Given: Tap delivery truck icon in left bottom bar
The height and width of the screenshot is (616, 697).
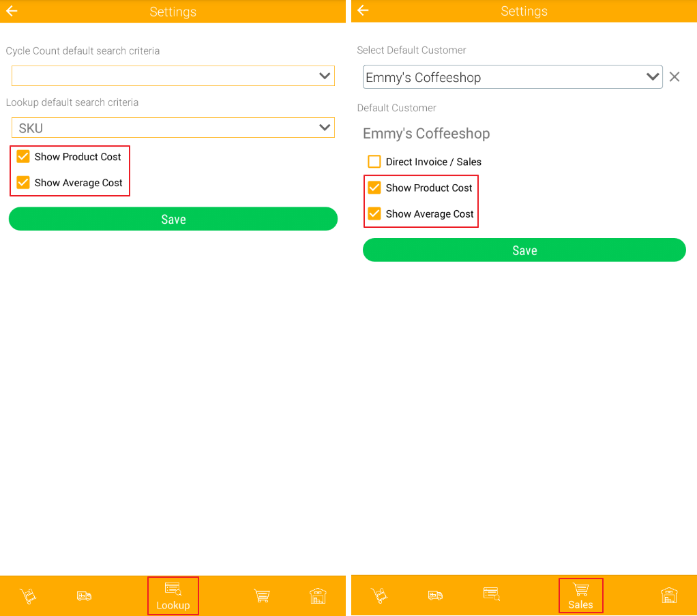Looking at the screenshot, I should 84,596.
